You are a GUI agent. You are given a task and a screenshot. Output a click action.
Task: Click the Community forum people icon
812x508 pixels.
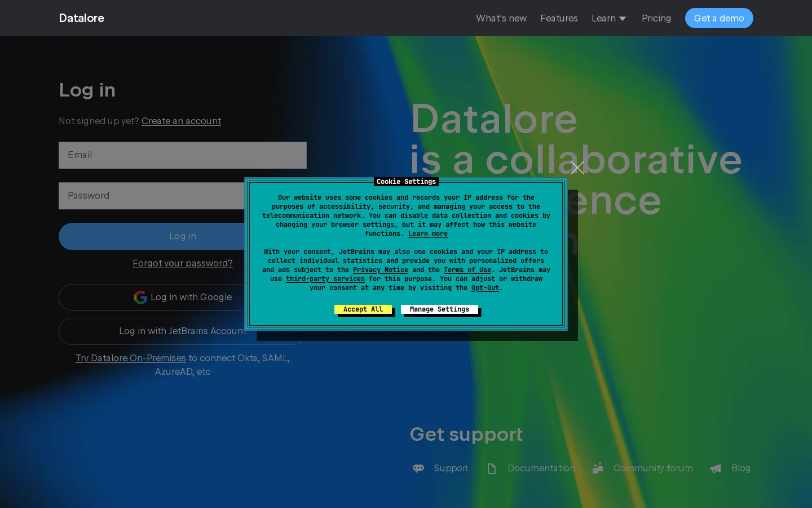point(598,468)
